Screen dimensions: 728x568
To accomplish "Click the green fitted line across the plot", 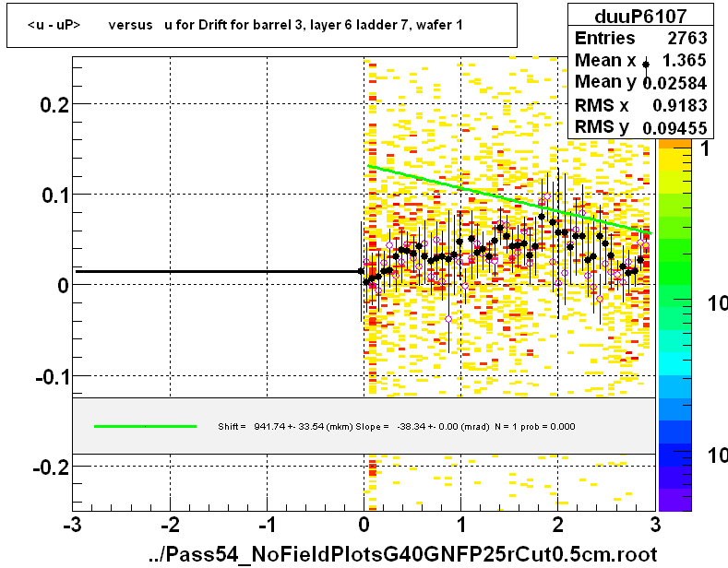I will coord(509,199).
